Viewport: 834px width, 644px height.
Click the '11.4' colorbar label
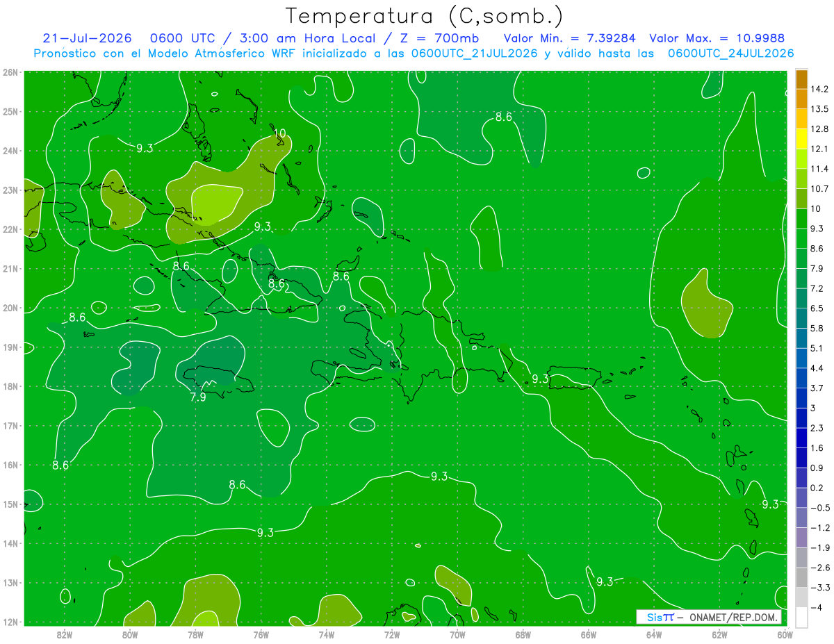(x=819, y=169)
